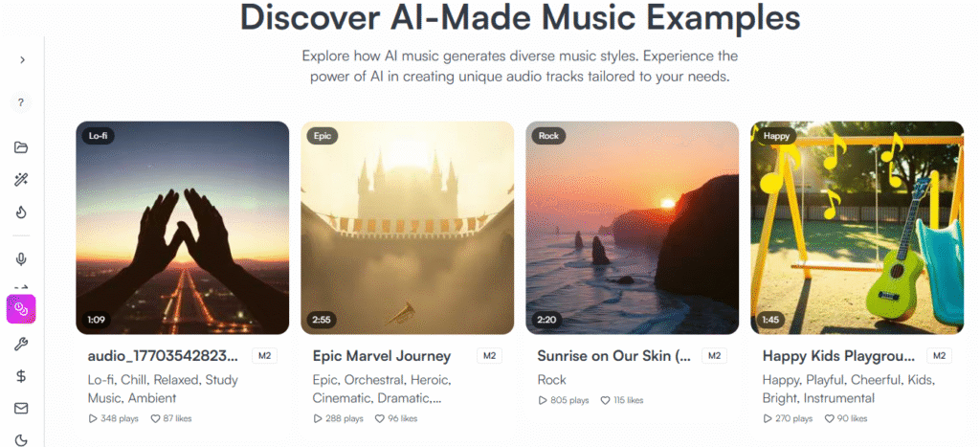Click the microphone icon in sidebar
The width and height of the screenshot is (980, 447).
(21, 258)
